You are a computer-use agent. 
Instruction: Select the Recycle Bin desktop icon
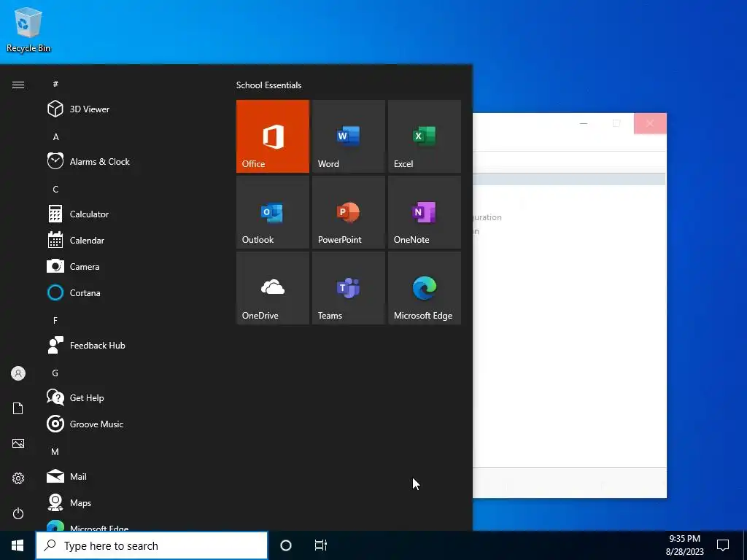click(28, 29)
